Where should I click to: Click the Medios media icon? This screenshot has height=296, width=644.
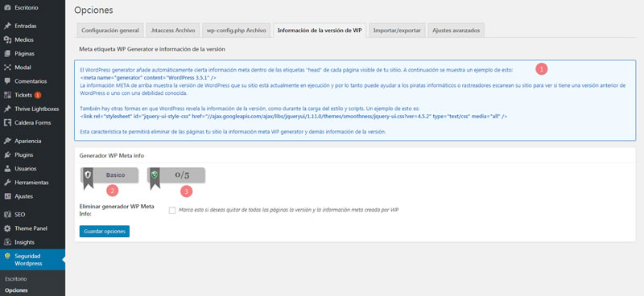7,40
